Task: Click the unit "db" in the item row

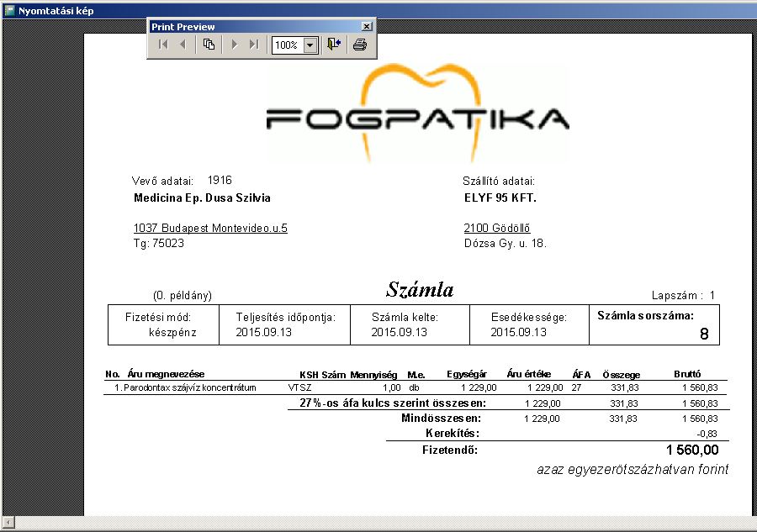Action: pyautogui.click(x=414, y=387)
